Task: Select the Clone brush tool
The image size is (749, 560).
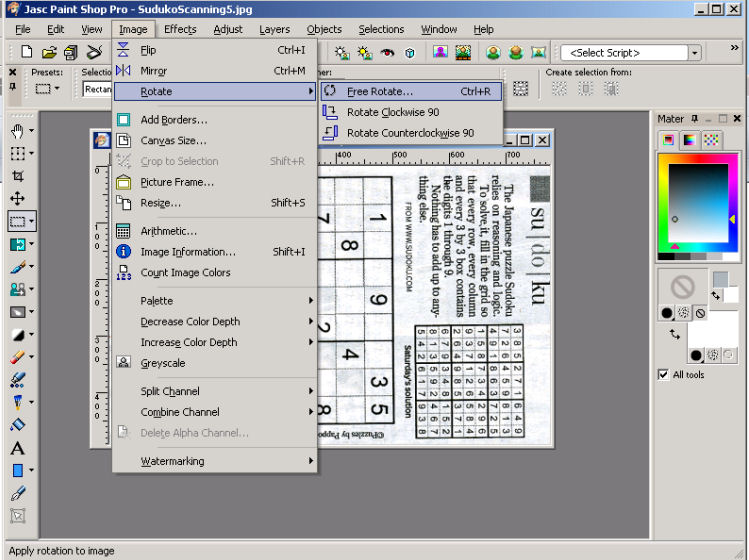Action: coord(17,289)
